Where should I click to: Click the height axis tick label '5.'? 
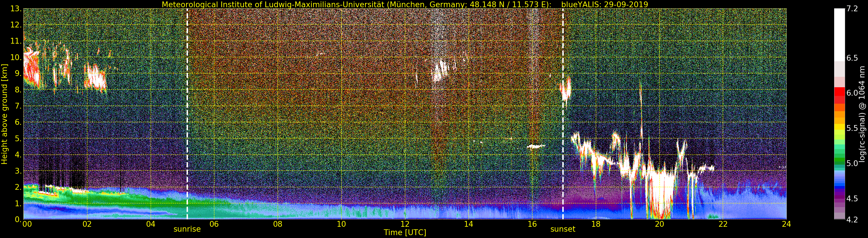(18, 138)
